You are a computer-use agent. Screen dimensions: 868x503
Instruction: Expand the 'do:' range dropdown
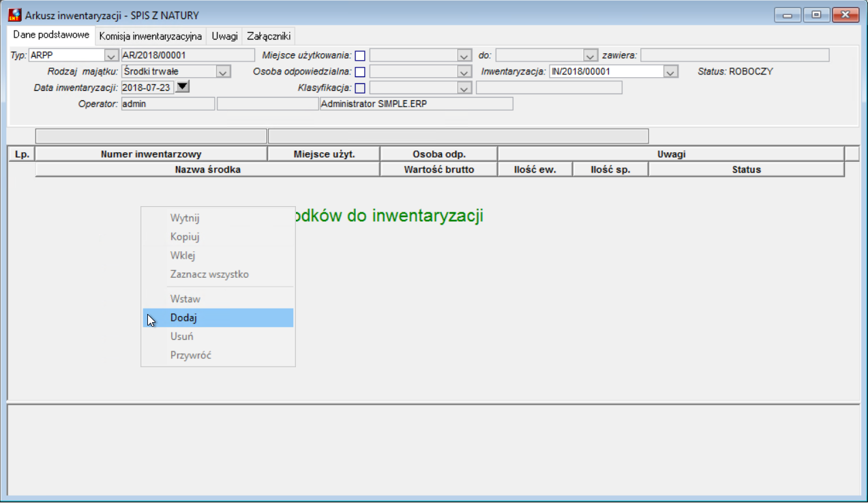click(x=590, y=55)
